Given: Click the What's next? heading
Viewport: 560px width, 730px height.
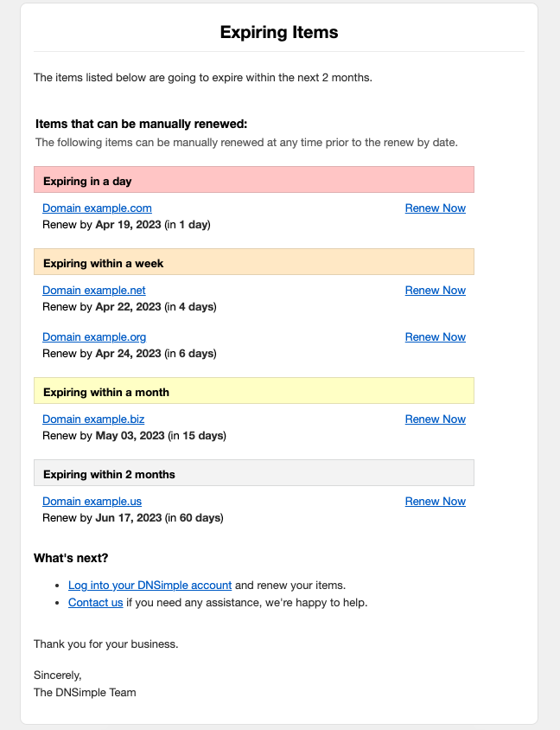Looking at the screenshot, I should tap(71, 558).
